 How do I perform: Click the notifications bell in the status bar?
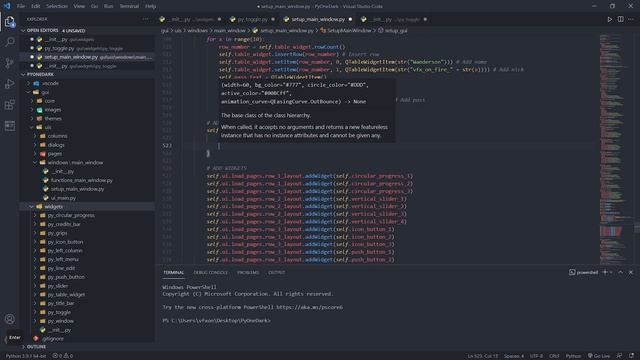point(631,356)
